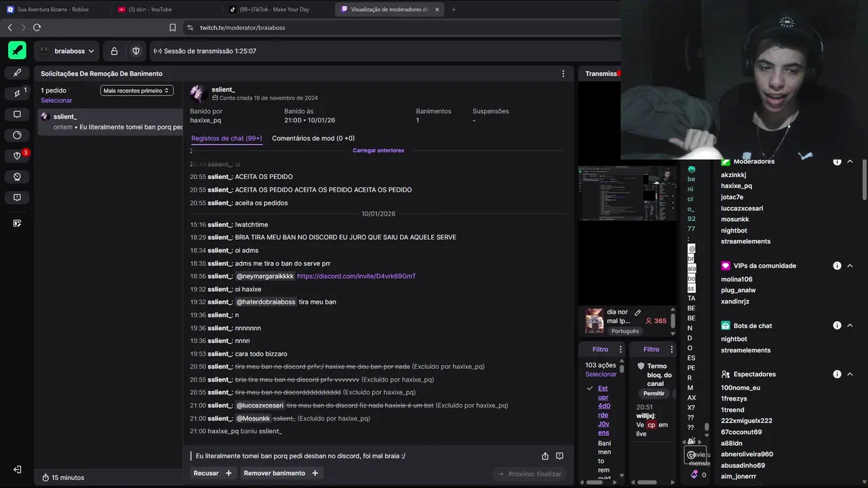Open the unban requests panel three-dot menu

tap(563, 73)
